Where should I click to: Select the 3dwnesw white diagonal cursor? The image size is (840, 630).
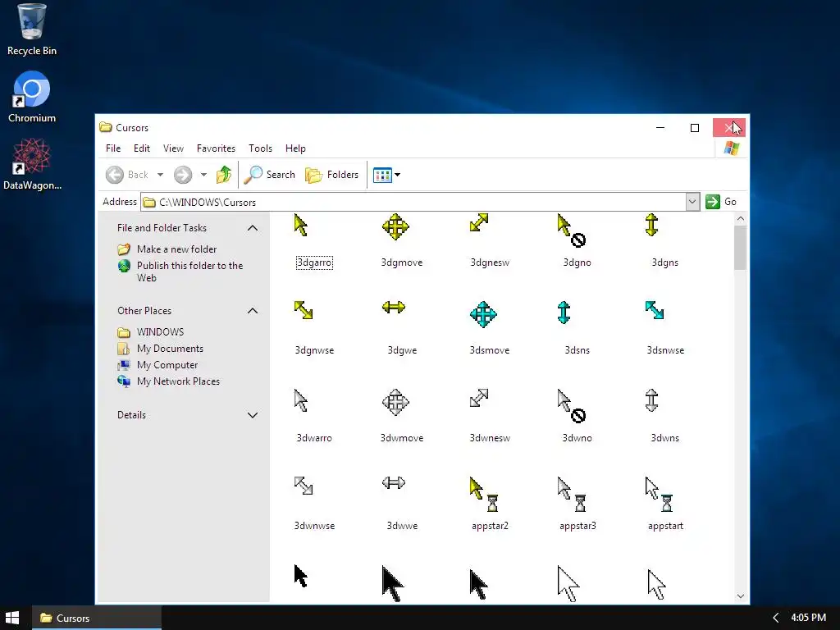479,398
